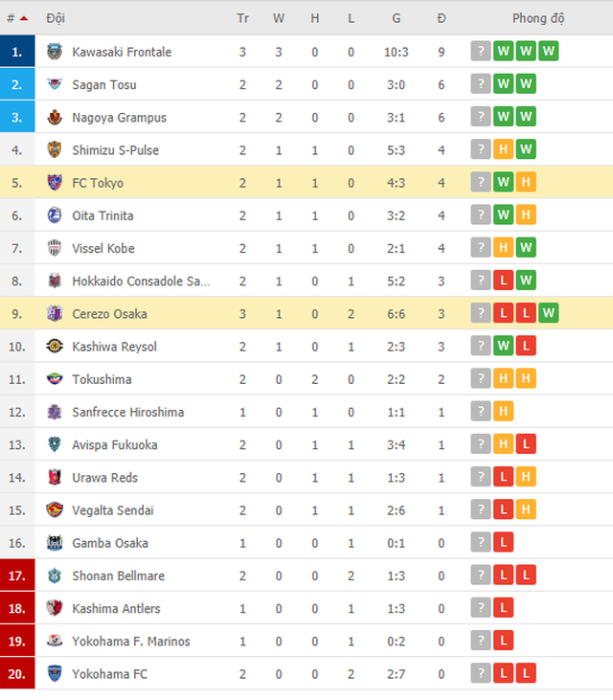
Task: Open the Sanfrecce Hiroshima team link
Action: tap(127, 412)
